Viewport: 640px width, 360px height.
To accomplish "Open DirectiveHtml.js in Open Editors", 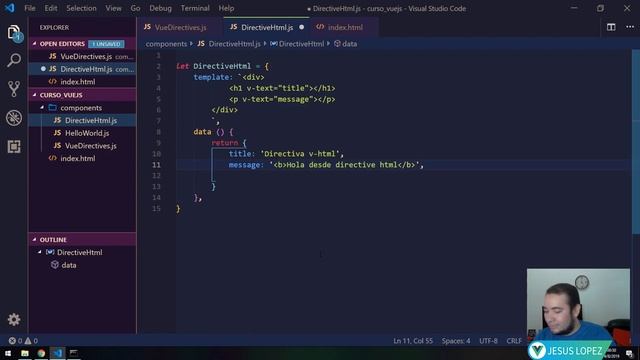I will click(82, 69).
